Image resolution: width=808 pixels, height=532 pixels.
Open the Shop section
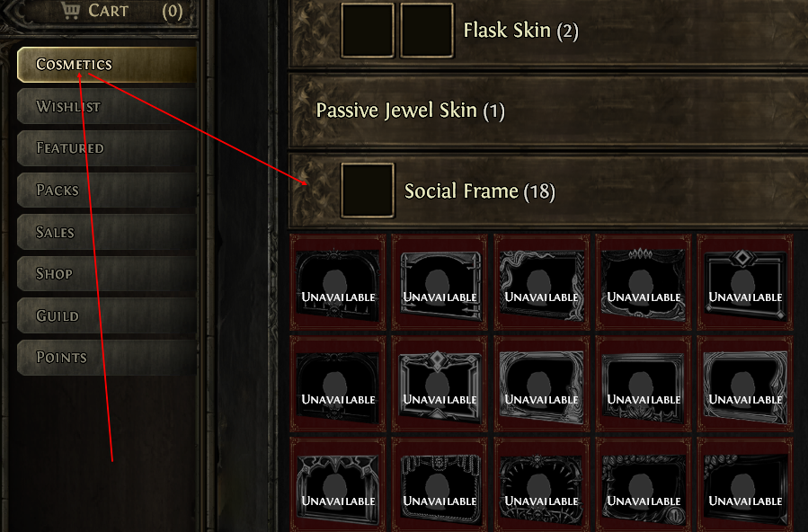[x=107, y=273]
